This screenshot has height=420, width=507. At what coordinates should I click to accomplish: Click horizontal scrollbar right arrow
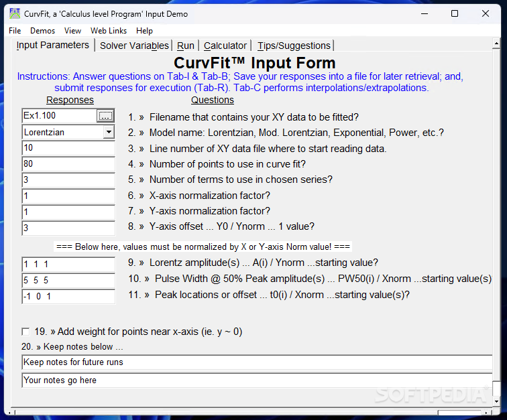click(486, 413)
